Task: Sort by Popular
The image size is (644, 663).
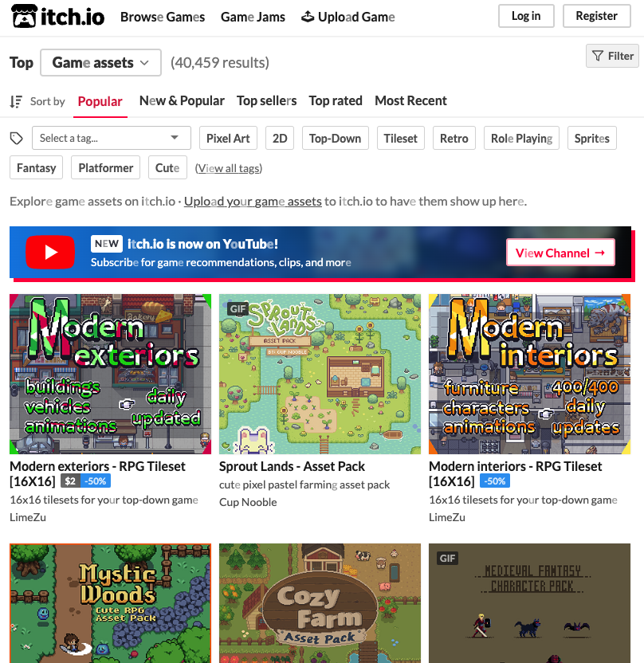Action: (100, 101)
